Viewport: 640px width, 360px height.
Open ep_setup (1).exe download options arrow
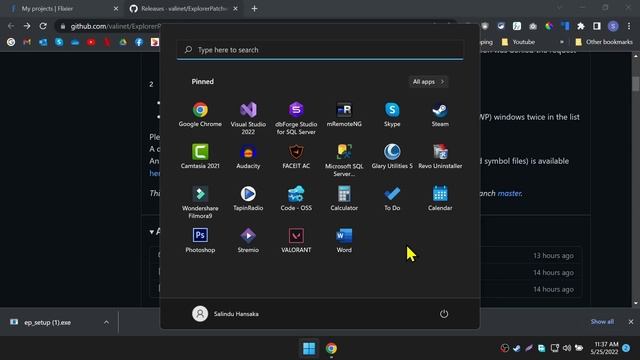[x=106, y=322]
